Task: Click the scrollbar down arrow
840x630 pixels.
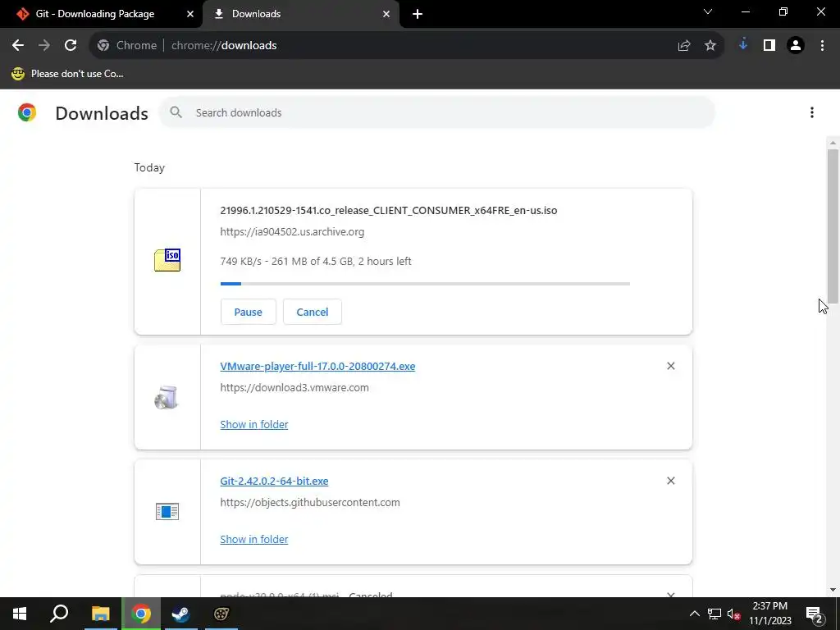Action: click(x=833, y=590)
